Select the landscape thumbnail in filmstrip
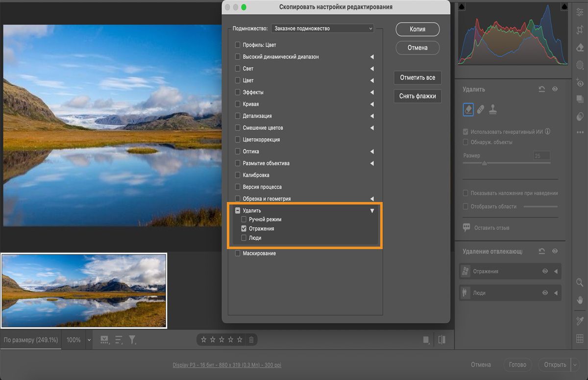This screenshot has height=380, width=588. pos(84,290)
